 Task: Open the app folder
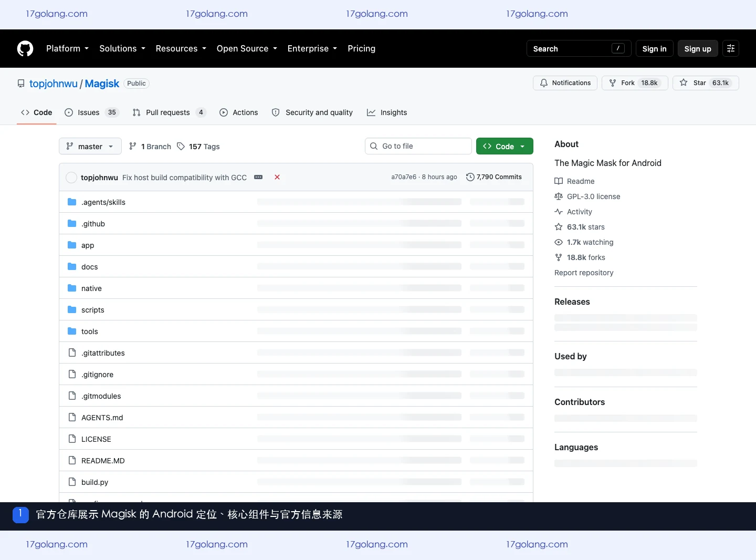tap(88, 245)
